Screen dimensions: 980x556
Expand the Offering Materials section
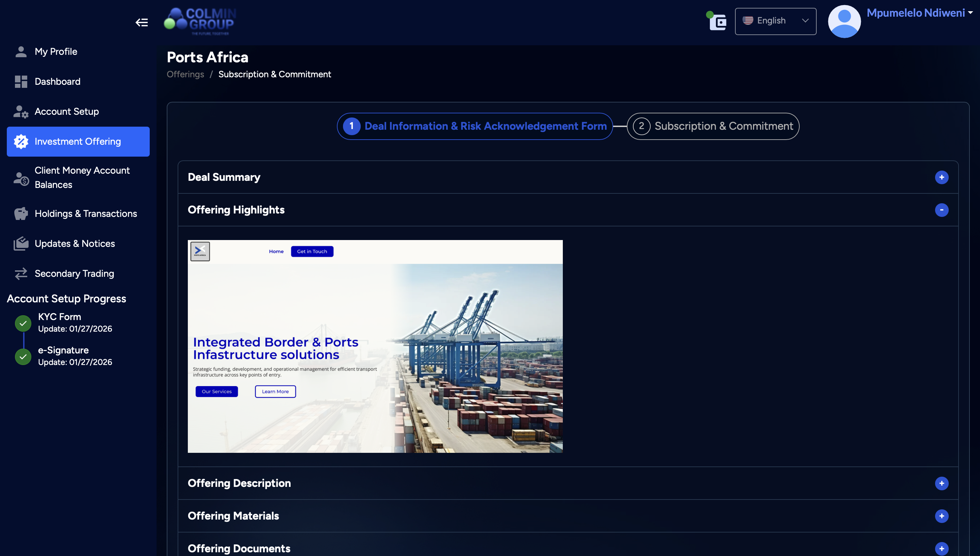click(x=942, y=516)
